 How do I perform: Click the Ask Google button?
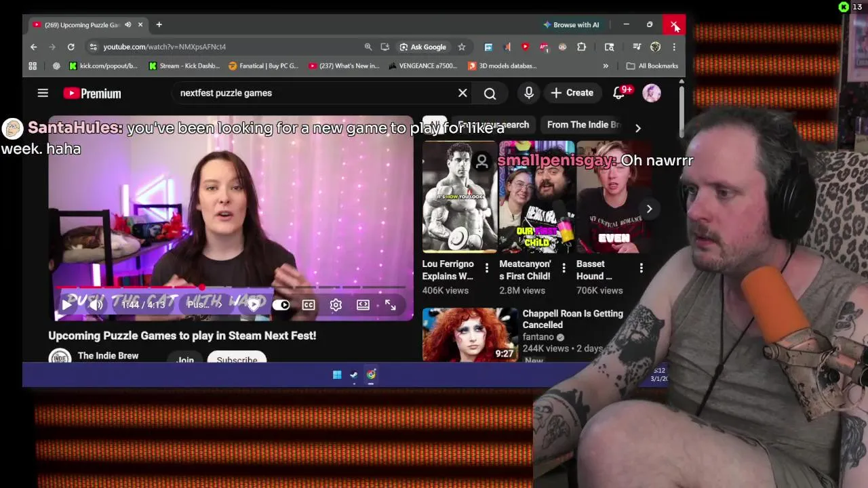tap(423, 47)
